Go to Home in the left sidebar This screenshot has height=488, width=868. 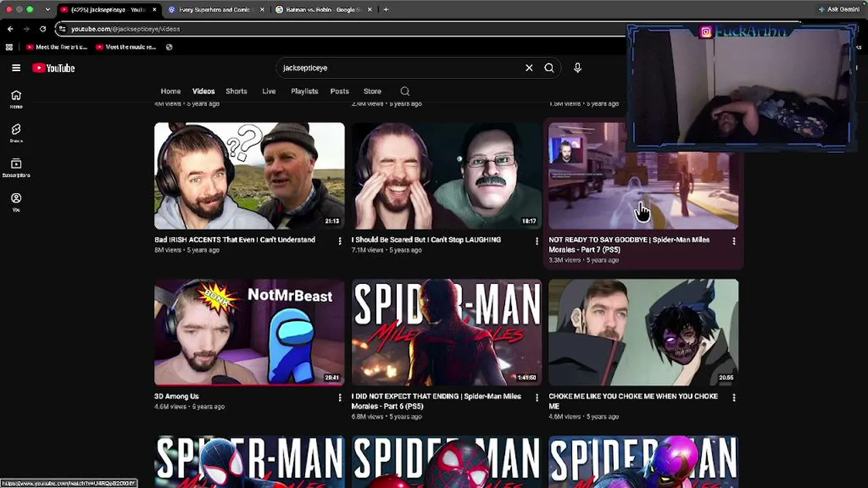coord(16,99)
